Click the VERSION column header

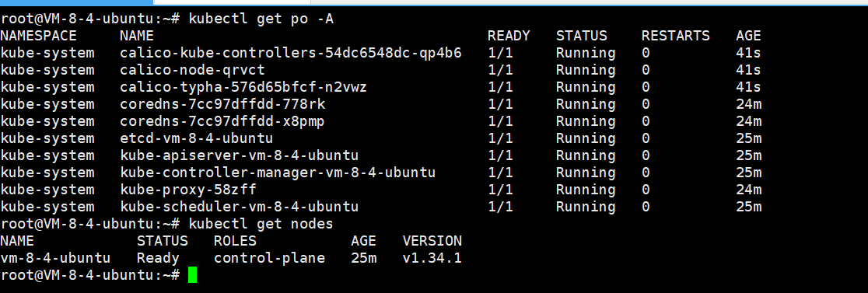(432, 241)
